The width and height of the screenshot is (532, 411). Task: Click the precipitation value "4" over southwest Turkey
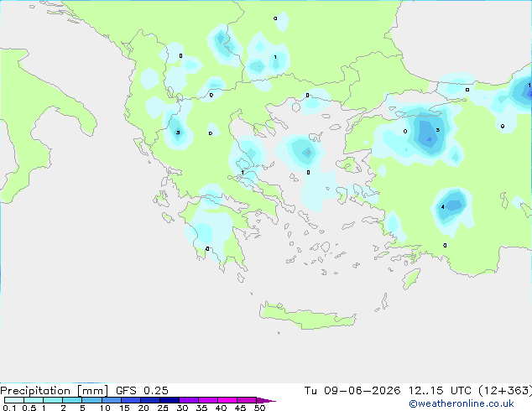443,207
